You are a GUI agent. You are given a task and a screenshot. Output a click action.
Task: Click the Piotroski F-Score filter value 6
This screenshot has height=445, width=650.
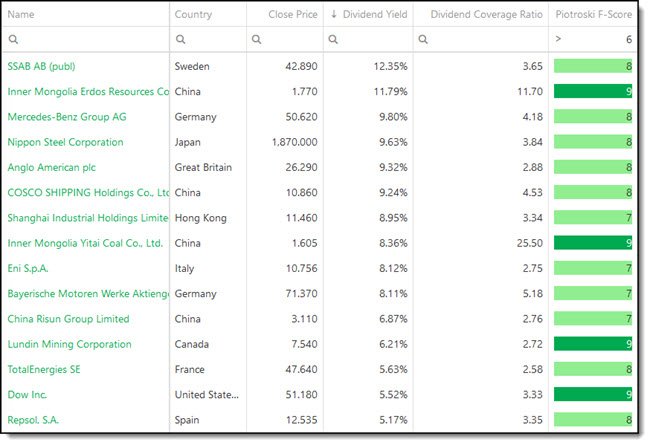coord(628,39)
